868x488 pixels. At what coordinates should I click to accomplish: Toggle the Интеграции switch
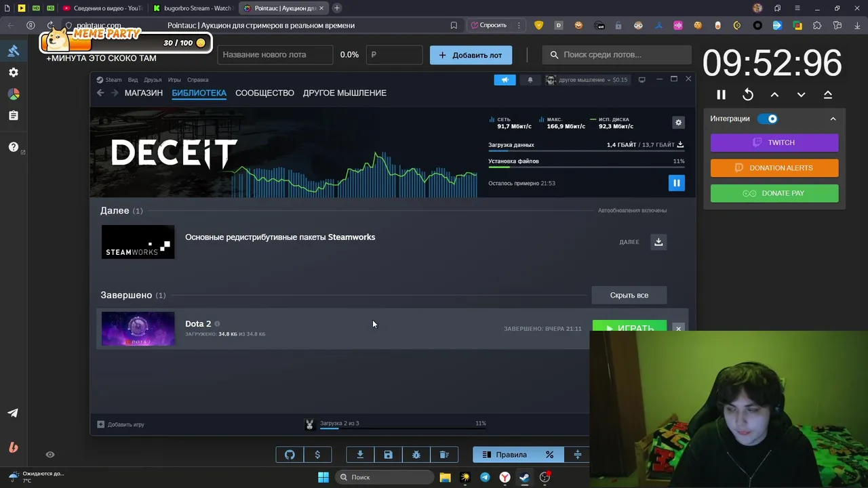point(768,119)
